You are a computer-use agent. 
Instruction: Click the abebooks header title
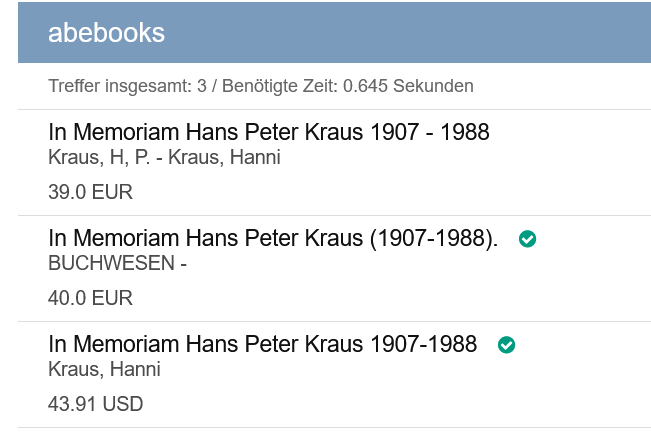pos(106,33)
